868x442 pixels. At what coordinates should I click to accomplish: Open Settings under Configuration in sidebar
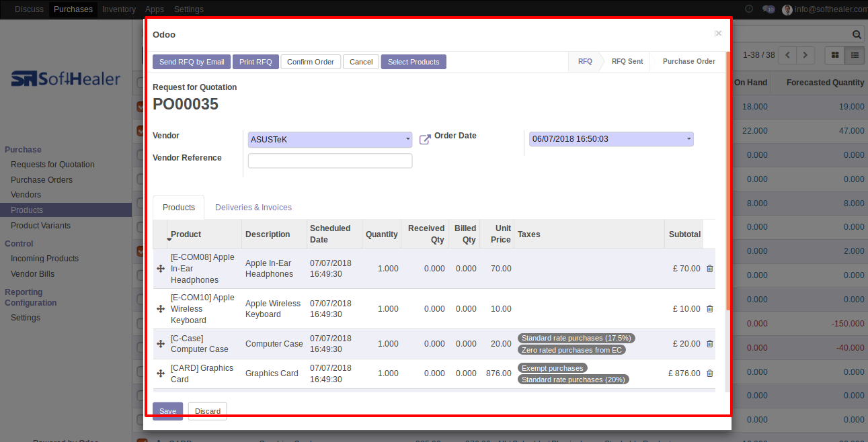26,318
